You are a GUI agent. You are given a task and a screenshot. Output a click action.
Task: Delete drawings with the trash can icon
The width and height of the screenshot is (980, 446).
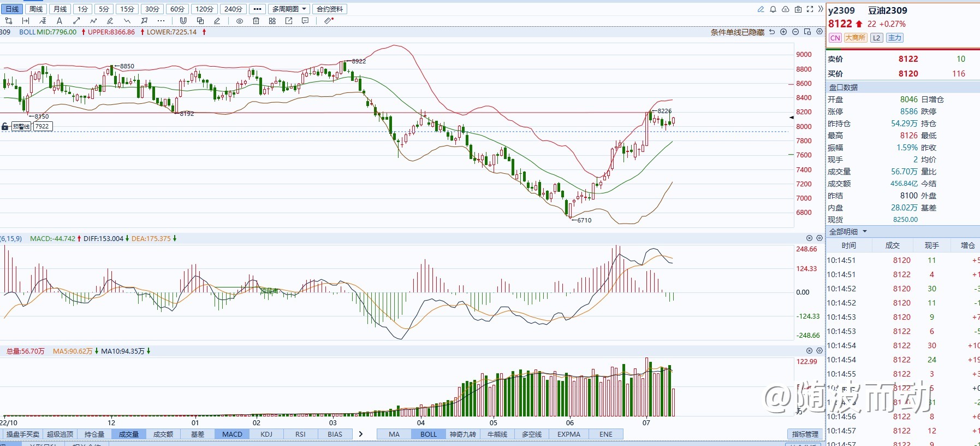pos(256,21)
